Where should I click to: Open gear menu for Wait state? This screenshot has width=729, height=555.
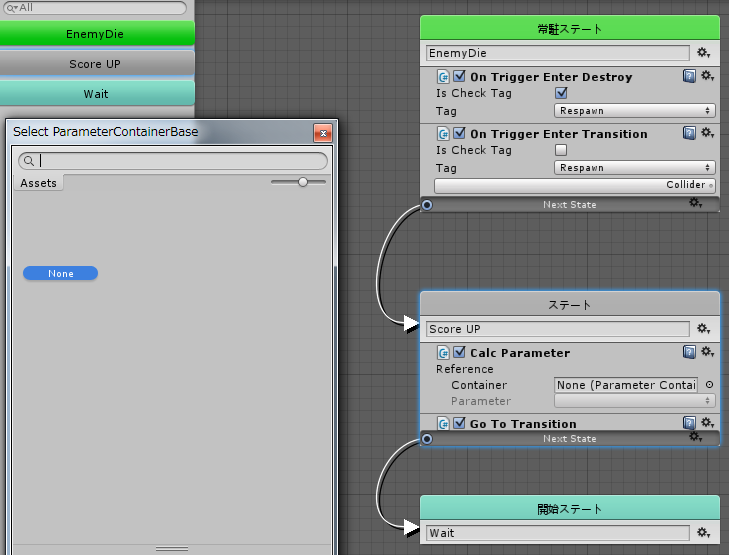click(x=704, y=533)
